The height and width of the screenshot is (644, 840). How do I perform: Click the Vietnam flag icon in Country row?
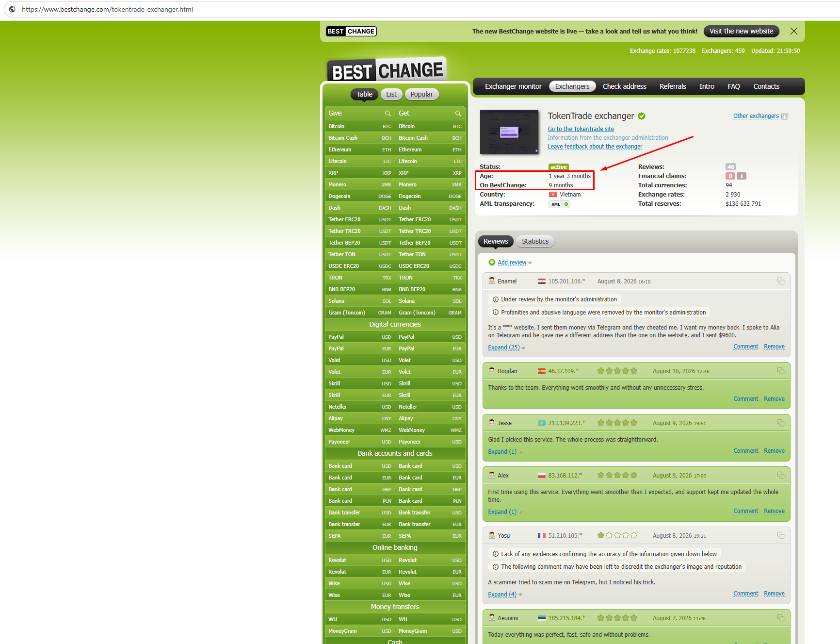553,195
